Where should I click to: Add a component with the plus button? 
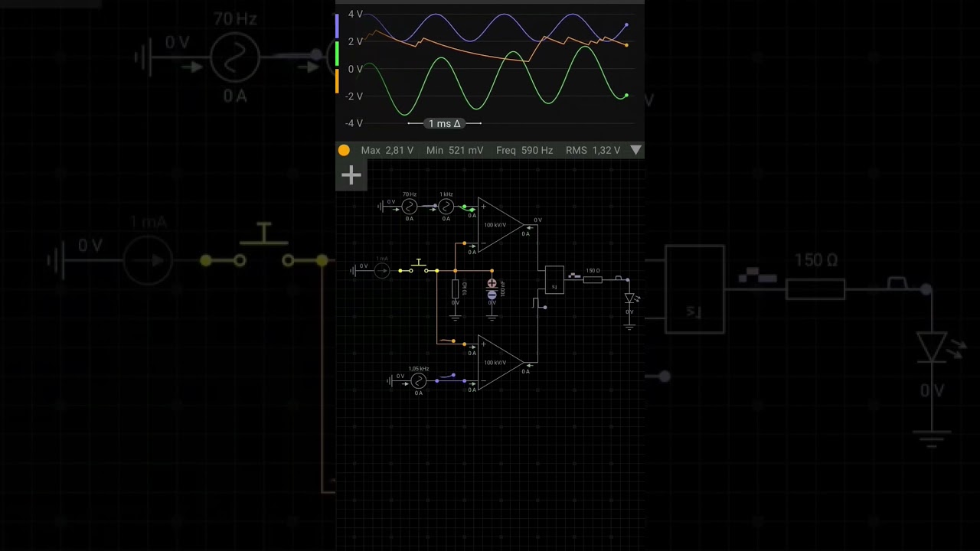(x=351, y=175)
